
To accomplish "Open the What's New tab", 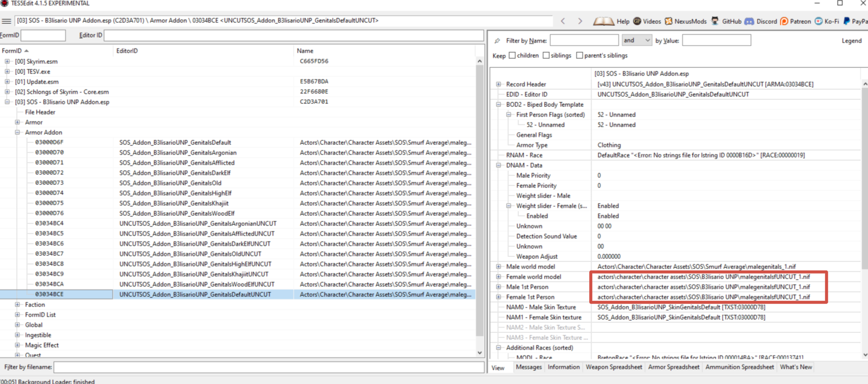I will pyautogui.click(x=795, y=367).
